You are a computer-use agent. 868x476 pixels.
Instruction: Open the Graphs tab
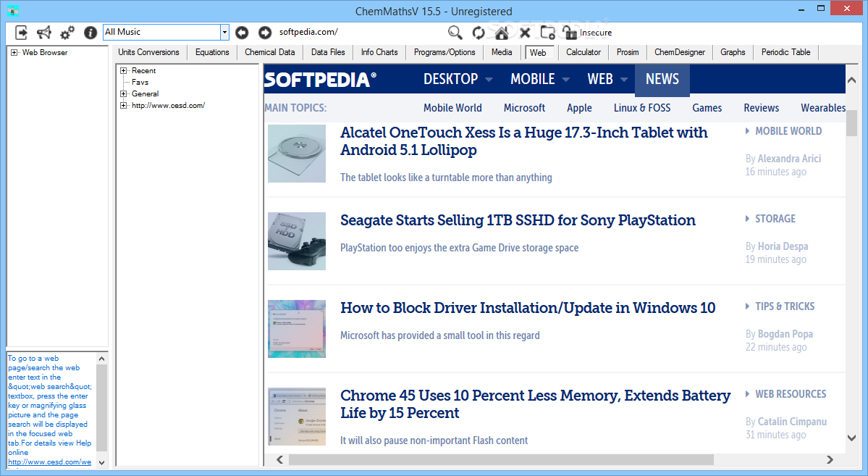pos(733,52)
